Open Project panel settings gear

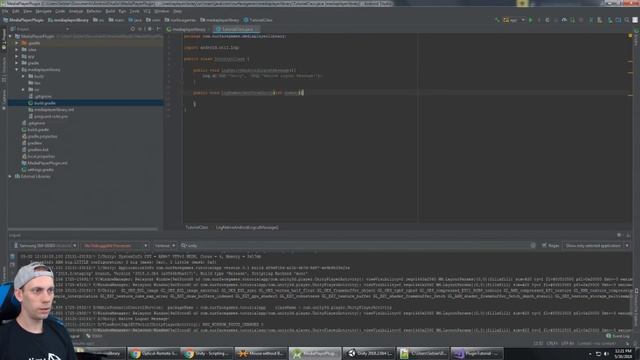149,29
